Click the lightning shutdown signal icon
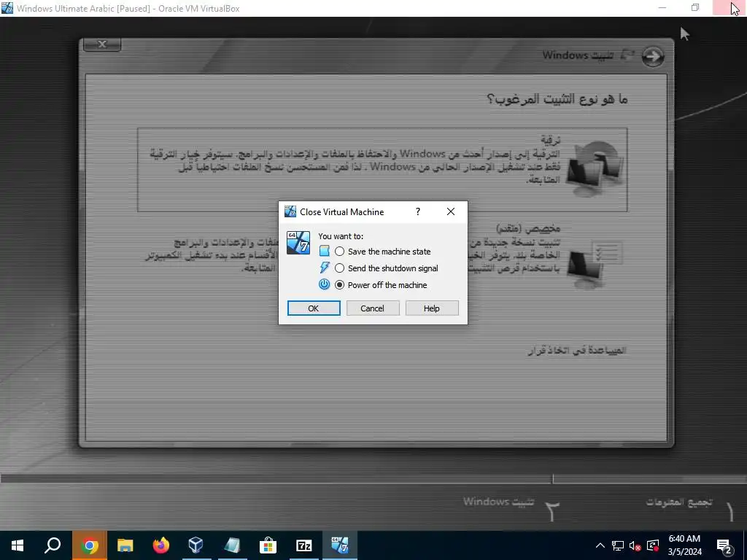 [325, 268]
